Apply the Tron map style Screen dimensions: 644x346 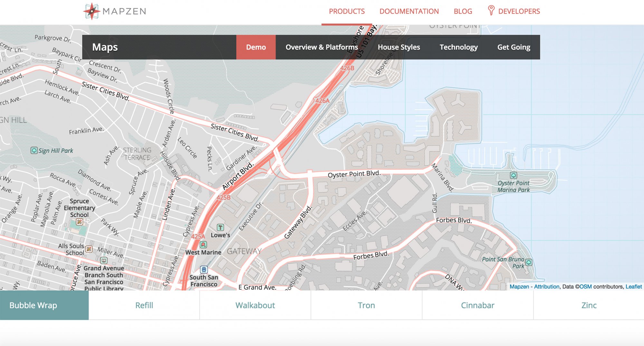(366, 305)
